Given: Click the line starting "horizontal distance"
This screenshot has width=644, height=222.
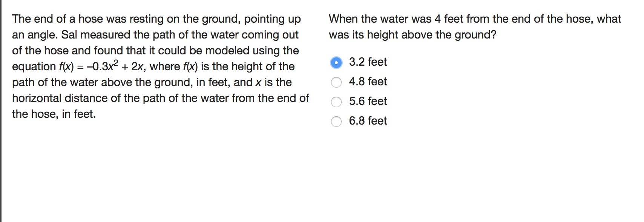Looking at the screenshot, I should coord(160,98).
